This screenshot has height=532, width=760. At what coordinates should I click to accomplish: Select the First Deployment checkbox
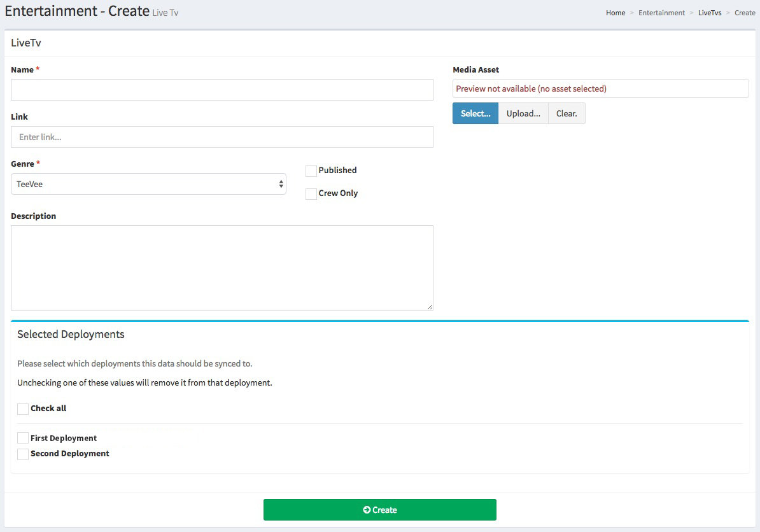23,438
